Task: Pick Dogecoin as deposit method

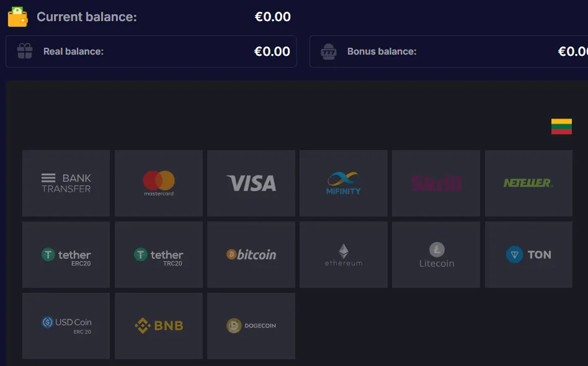Action: pyautogui.click(x=251, y=326)
